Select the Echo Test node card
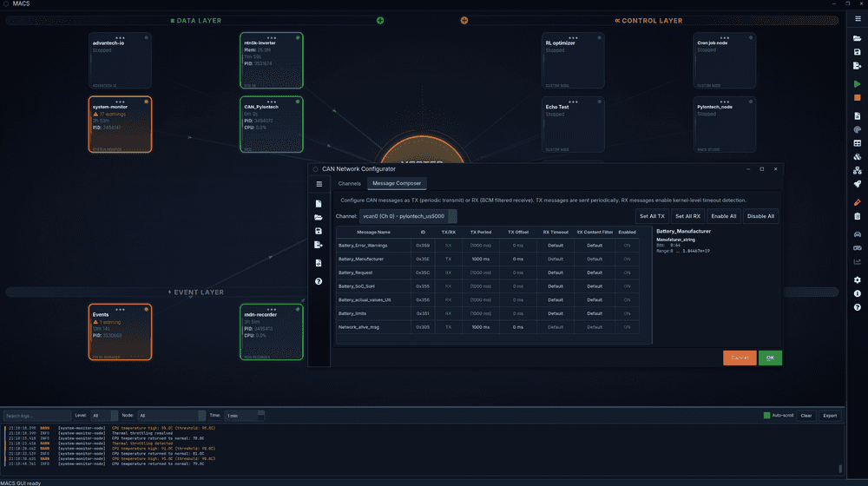The image size is (868, 486). tap(573, 125)
